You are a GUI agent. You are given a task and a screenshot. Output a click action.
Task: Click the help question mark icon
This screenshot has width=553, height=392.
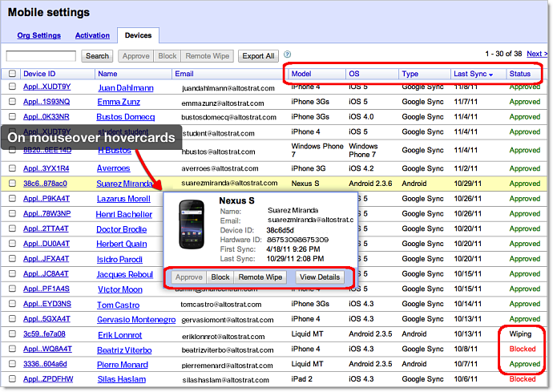point(288,55)
